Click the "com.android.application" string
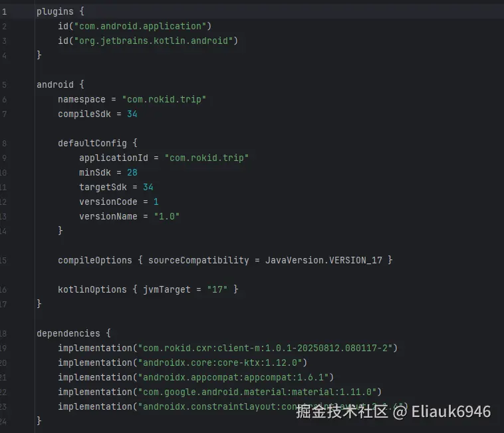Image resolution: width=504 pixels, height=433 pixels. (x=142, y=26)
